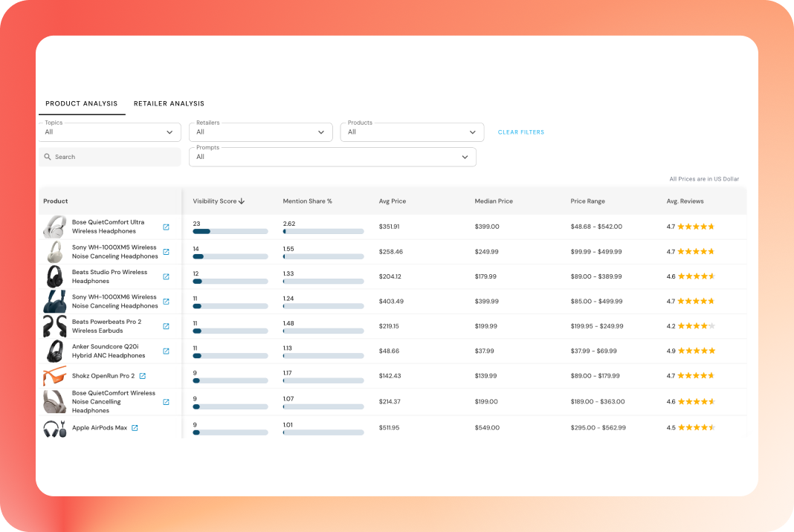
Task: Click the $204.12 average price cell
Action: coord(390,276)
